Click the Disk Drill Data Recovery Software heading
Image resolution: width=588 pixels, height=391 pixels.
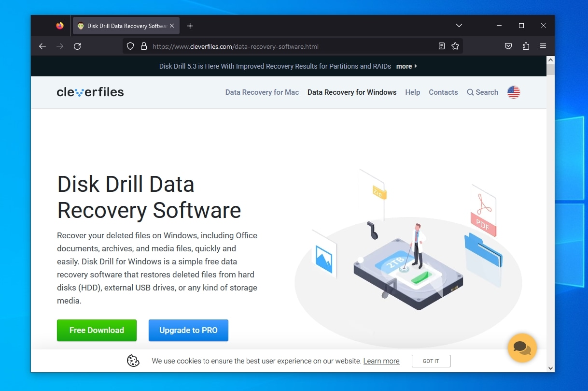point(149,197)
